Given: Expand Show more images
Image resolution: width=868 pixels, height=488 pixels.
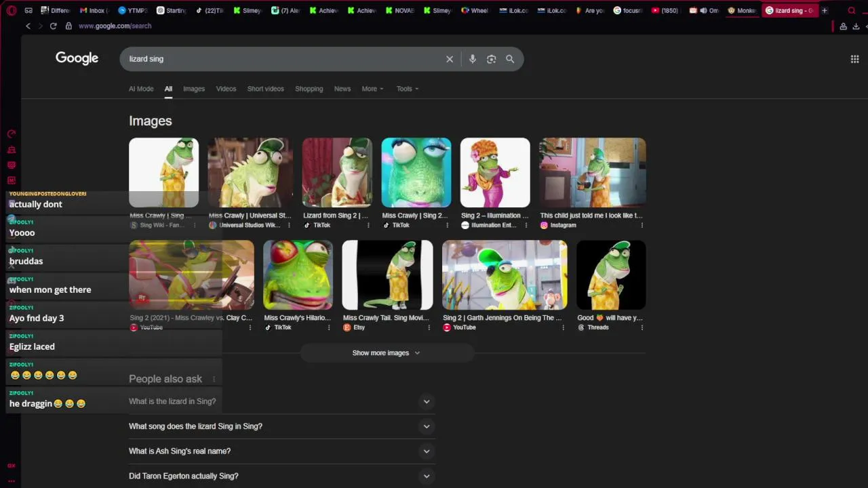Looking at the screenshot, I should point(387,352).
